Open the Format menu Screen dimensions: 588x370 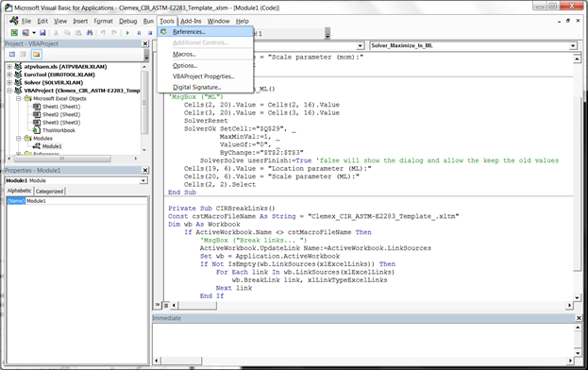coord(103,21)
